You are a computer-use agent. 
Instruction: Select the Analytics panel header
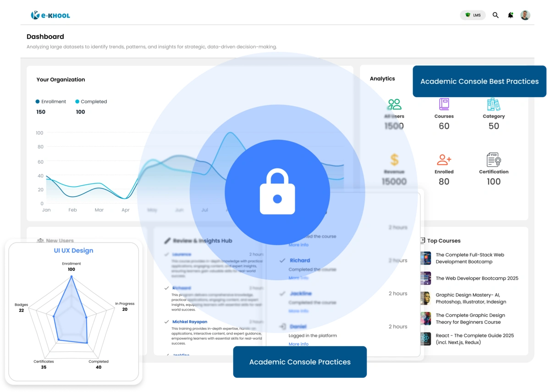click(382, 78)
